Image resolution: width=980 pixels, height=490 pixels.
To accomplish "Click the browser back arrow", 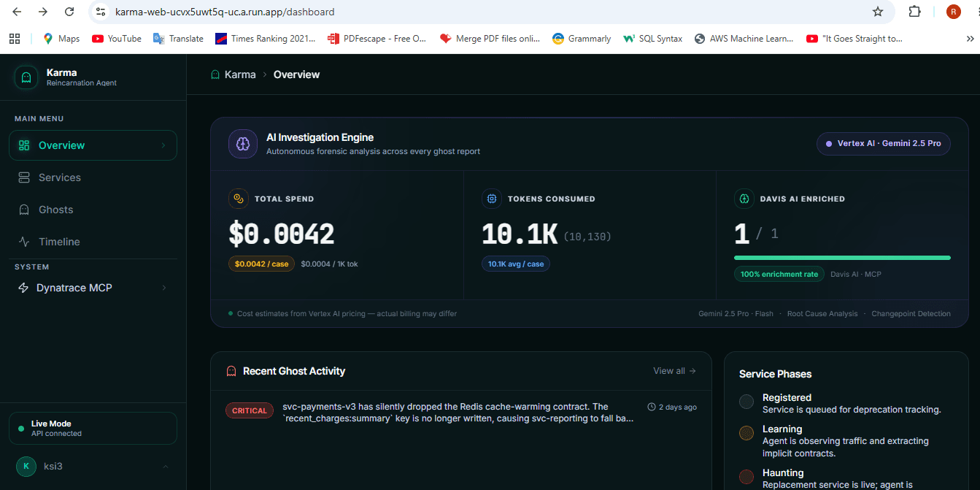I will coord(16,12).
